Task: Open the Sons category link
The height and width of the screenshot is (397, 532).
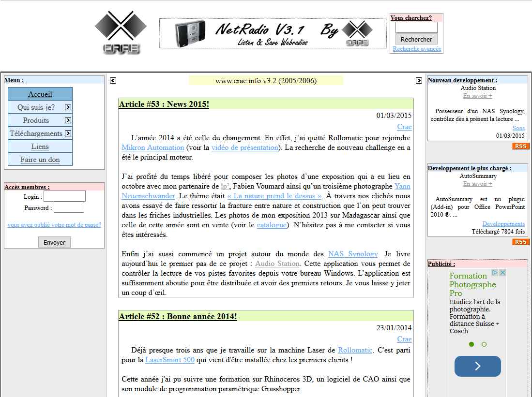Action: pos(518,128)
